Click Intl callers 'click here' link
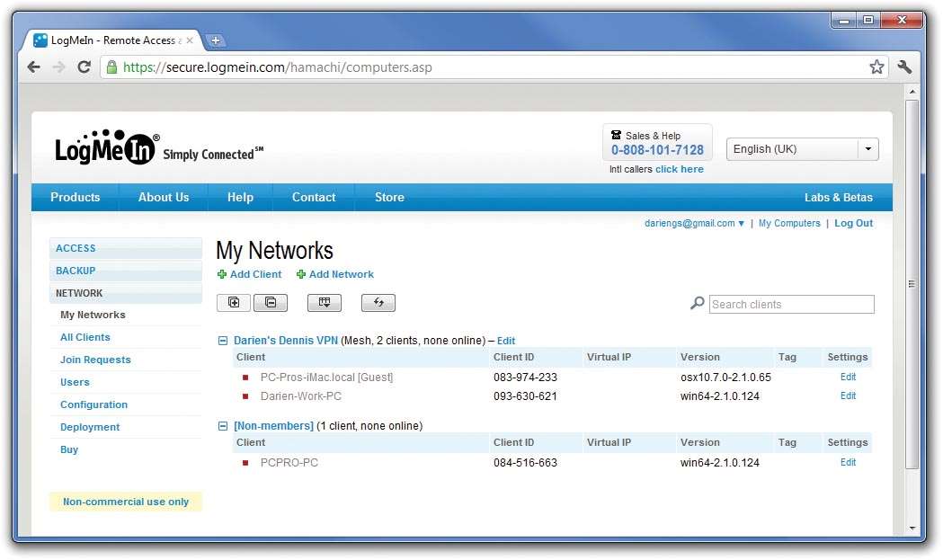 pyautogui.click(x=679, y=169)
